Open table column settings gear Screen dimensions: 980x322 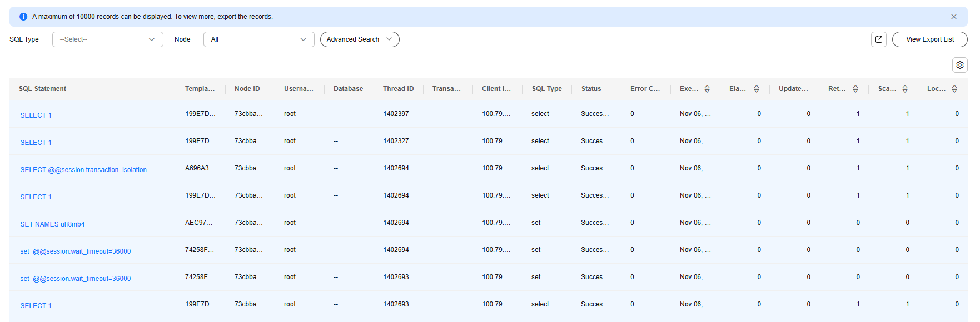[959, 65]
